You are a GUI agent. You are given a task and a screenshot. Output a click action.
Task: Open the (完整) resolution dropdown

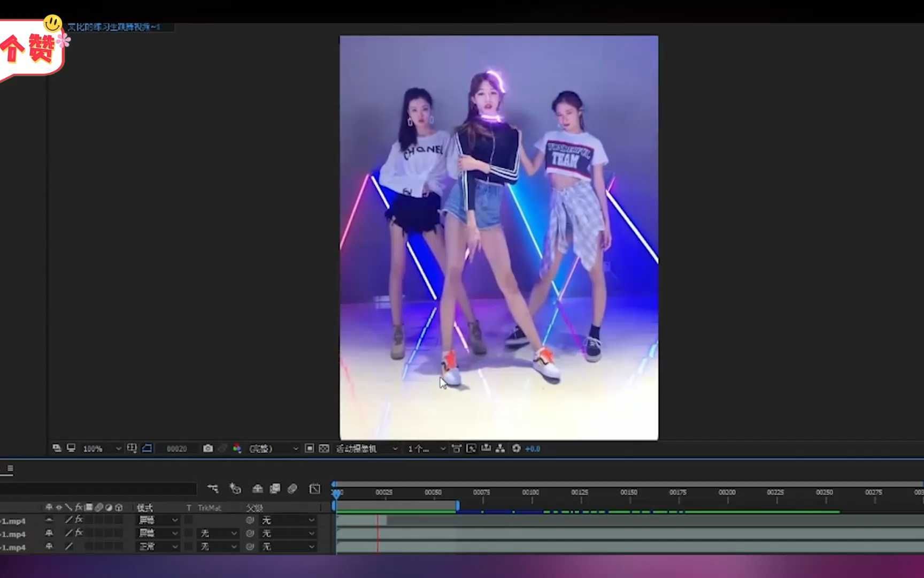(273, 448)
